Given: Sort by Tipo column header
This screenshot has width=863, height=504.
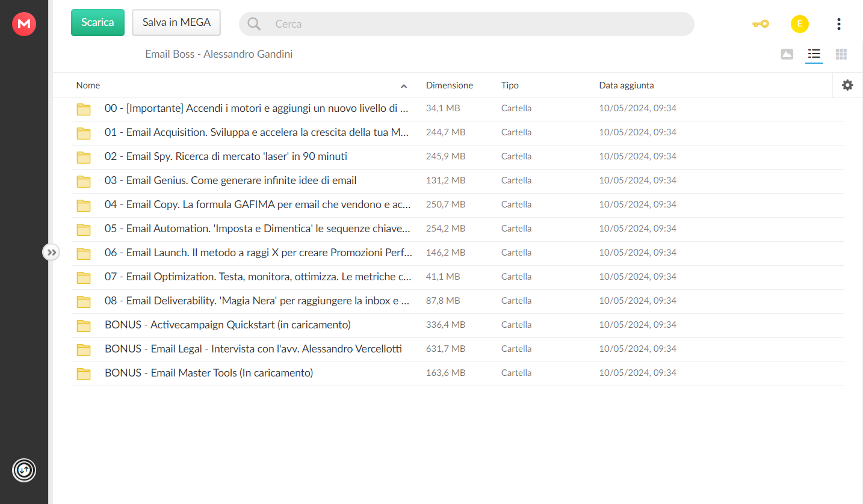Looking at the screenshot, I should [510, 85].
